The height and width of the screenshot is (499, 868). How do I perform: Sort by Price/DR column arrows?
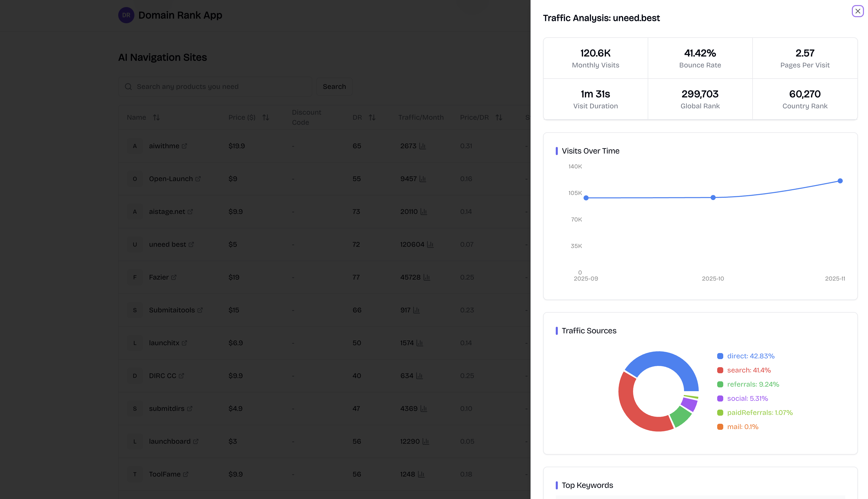pyautogui.click(x=499, y=118)
